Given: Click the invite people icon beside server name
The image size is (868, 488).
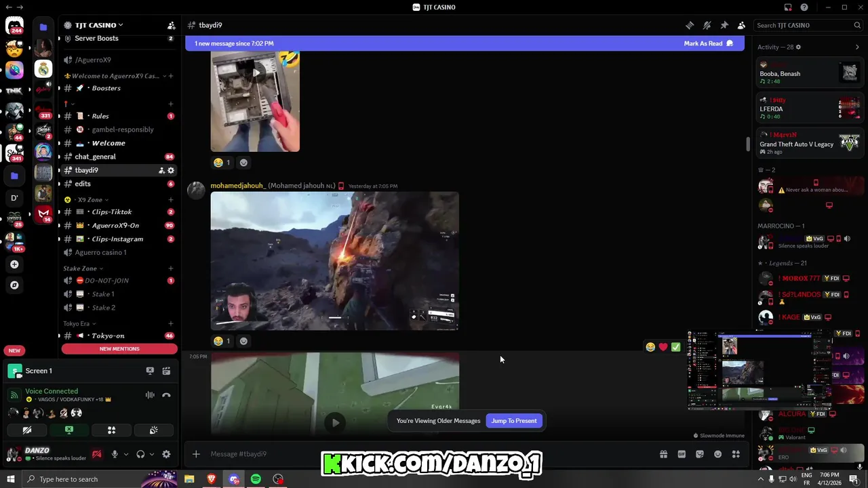Looking at the screenshot, I should 171,25.
